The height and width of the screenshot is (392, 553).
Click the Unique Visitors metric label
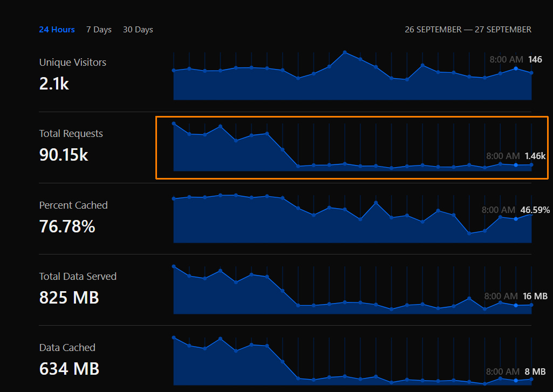pyautogui.click(x=72, y=63)
